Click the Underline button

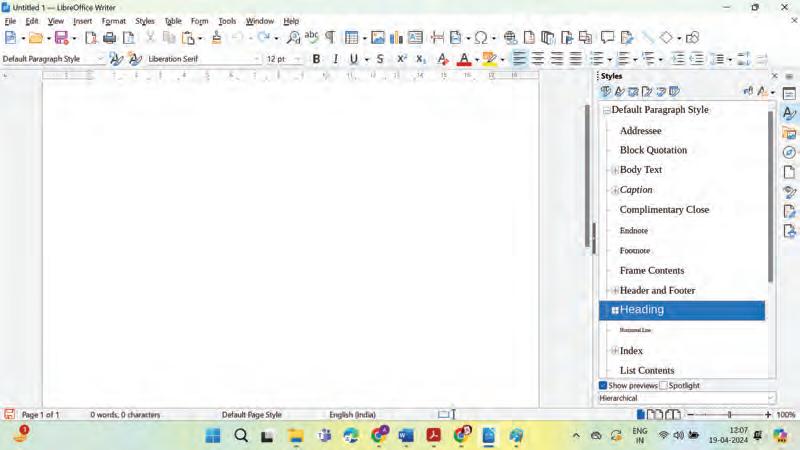pyautogui.click(x=354, y=59)
